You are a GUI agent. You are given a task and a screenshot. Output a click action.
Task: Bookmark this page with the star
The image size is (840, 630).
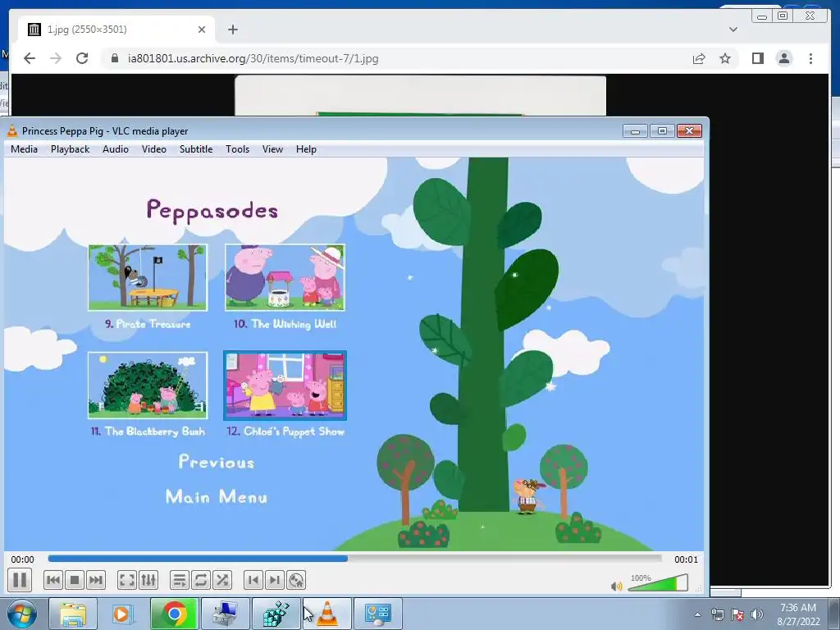pos(725,58)
